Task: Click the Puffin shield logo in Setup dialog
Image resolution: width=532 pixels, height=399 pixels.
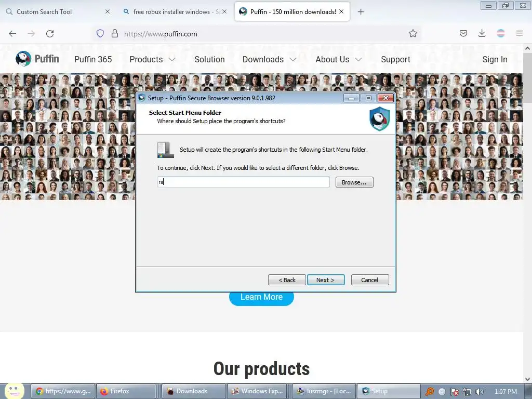Action: coord(380,119)
